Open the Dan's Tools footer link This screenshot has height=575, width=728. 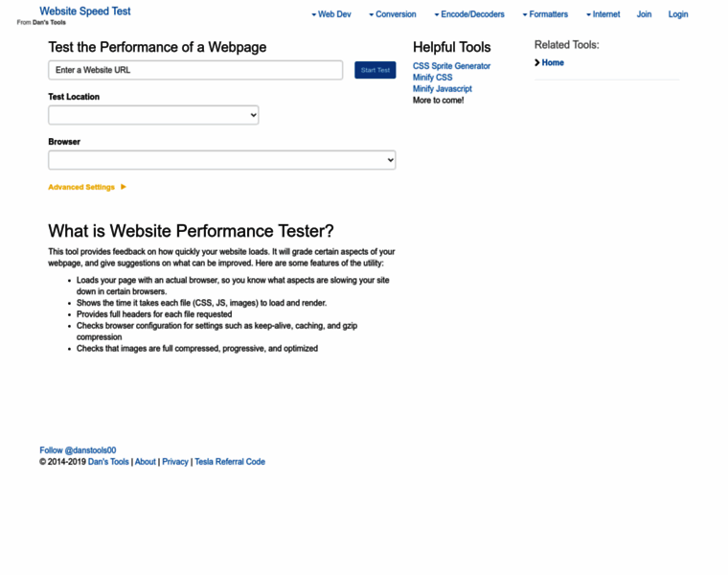click(x=108, y=462)
